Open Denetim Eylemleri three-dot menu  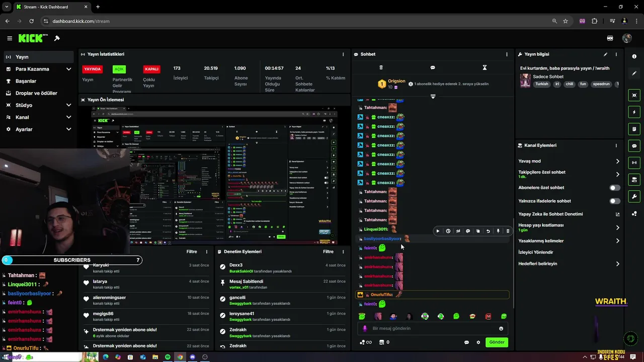click(343, 252)
